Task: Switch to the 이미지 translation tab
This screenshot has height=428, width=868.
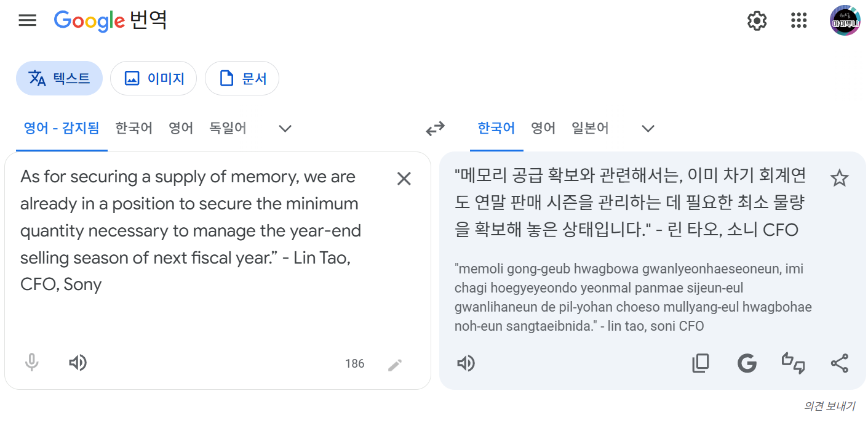Action: coord(153,78)
